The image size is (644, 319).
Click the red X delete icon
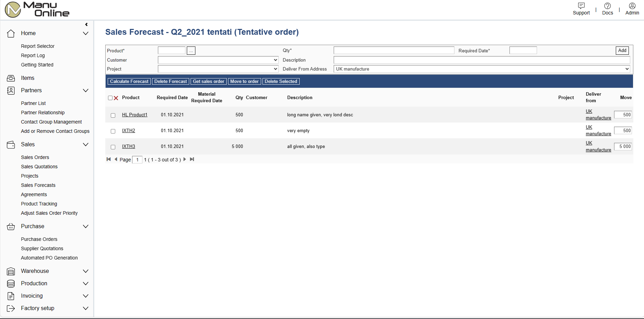click(x=116, y=98)
